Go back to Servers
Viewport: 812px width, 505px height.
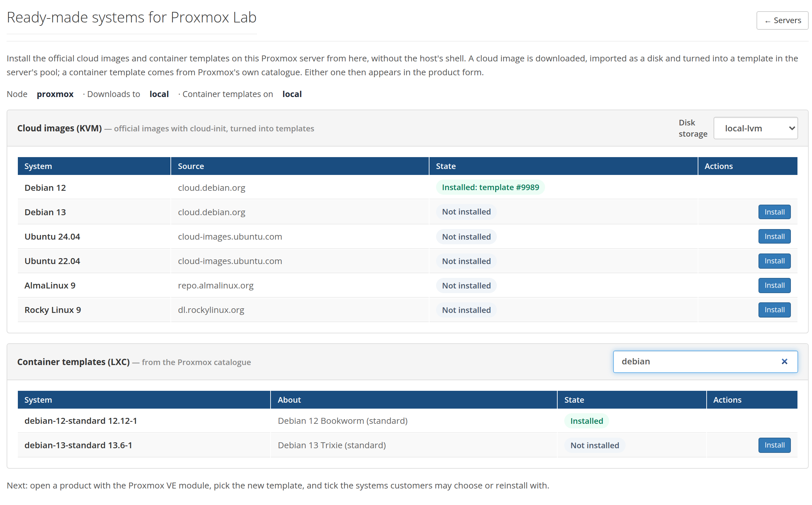[x=782, y=20]
